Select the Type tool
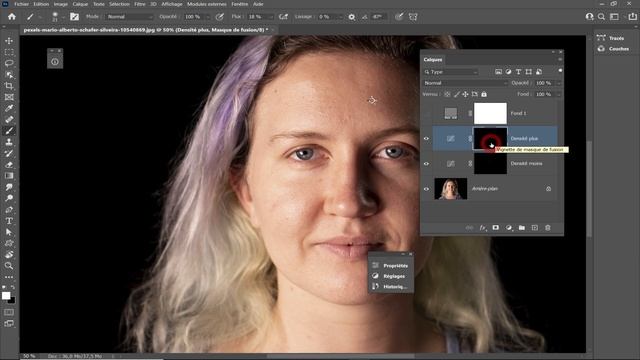 (x=9, y=221)
